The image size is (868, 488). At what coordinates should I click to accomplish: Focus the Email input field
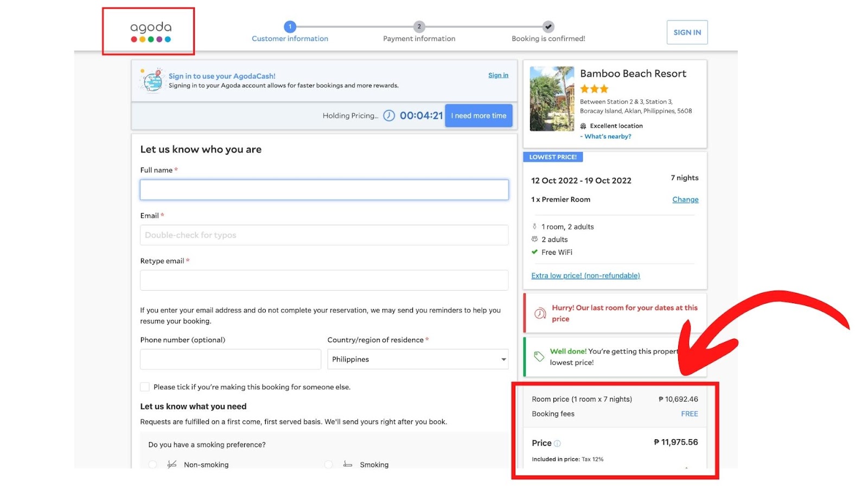[x=324, y=235]
